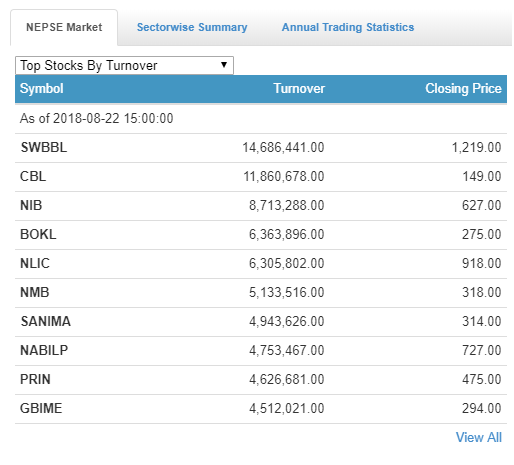Select NMB turnover 5,133,516.00
Image resolution: width=514 pixels, height=465 pixels.
coord(287,292)
